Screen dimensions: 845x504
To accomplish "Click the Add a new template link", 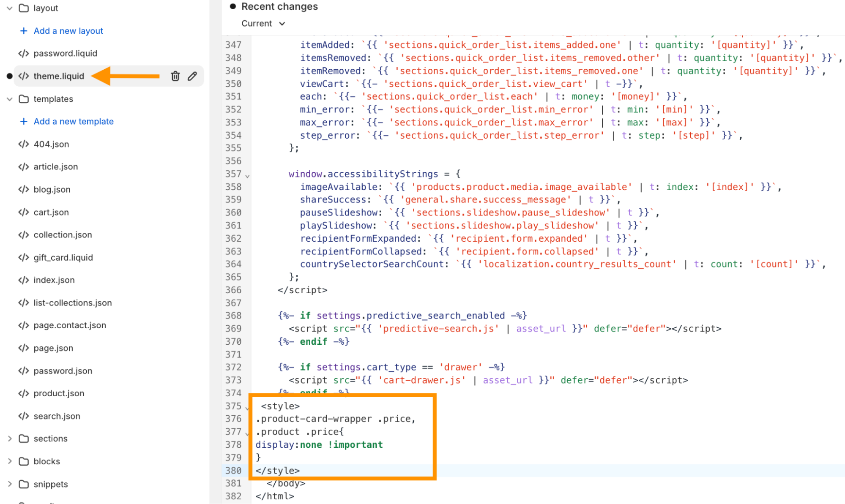I will [73, 121].
